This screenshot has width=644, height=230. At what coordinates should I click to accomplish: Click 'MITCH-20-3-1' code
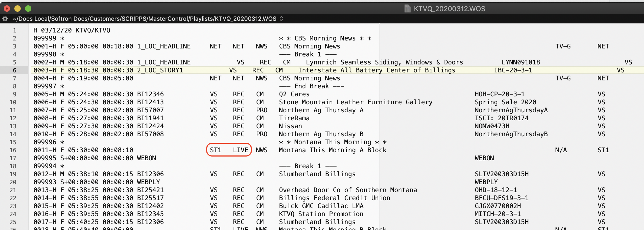[x=498, y=214]
